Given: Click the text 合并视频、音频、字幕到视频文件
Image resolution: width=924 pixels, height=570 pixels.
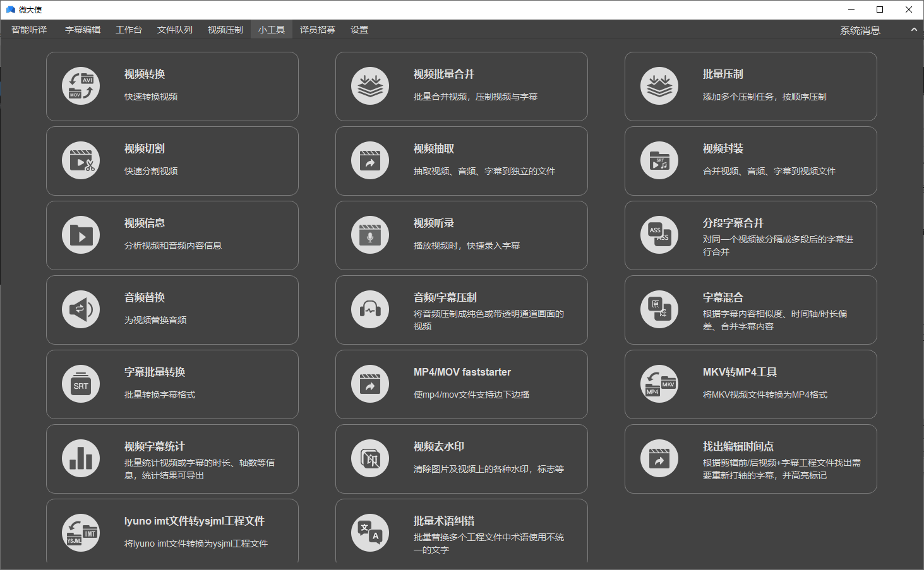Looking at the screenshot, I should [x=769, y=171].
